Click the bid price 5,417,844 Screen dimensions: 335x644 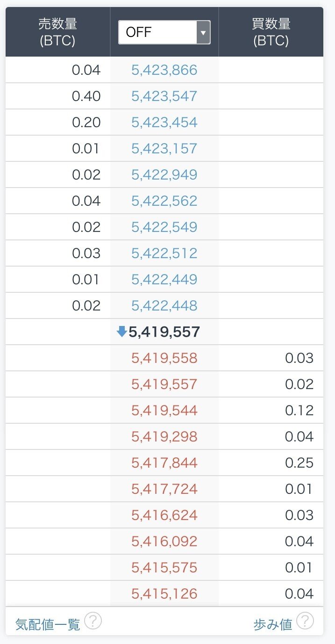[164, 463]
